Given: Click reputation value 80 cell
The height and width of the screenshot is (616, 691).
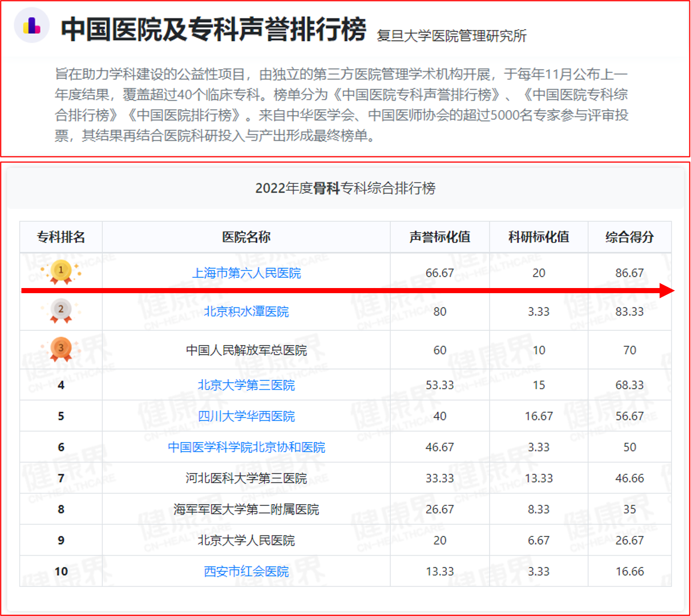Looking at the screenshot, I should (440, 311).
